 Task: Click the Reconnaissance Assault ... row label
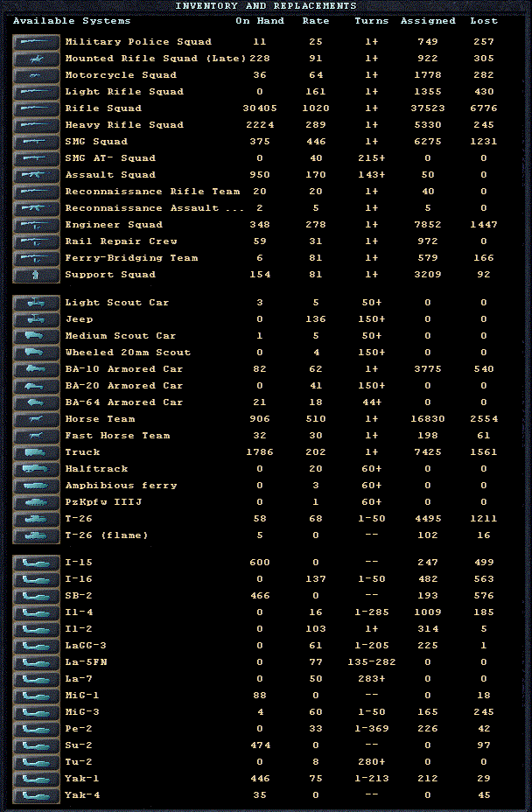pos(154,208)
